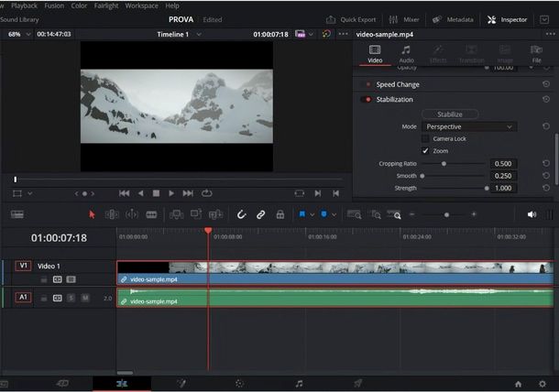Open the Mixer panel

click(x=404, y=19)
